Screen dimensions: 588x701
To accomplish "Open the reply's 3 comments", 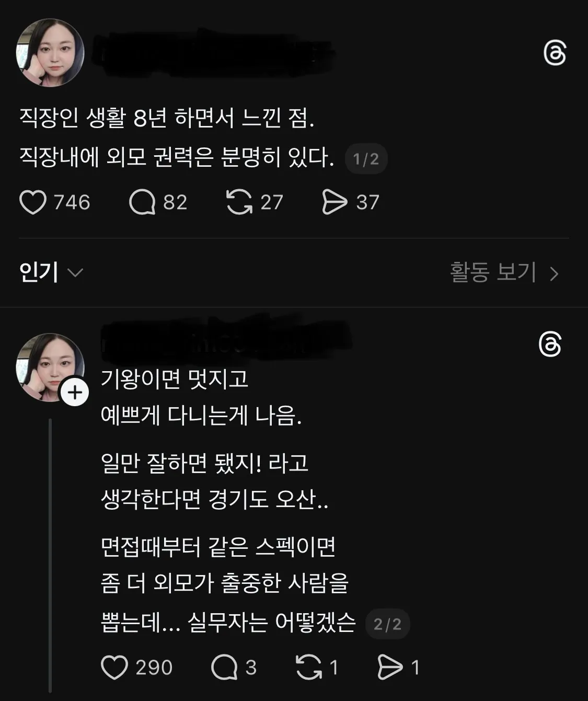I will coord(225,668).
